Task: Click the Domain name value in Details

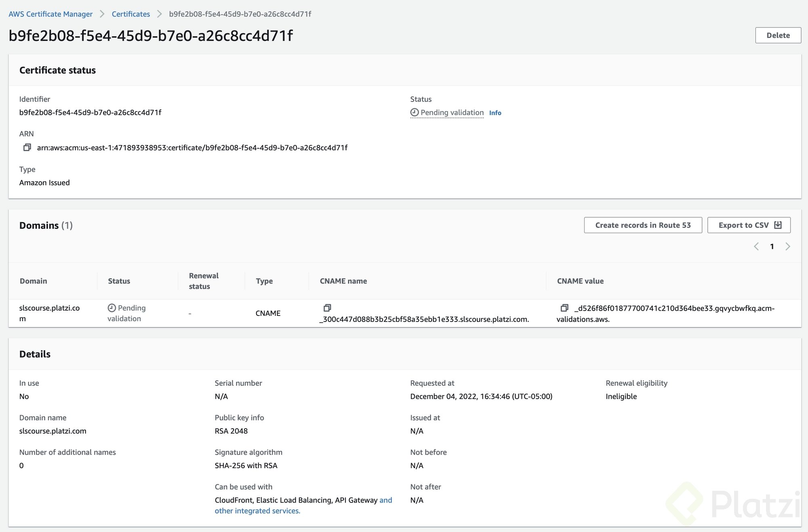Action: pos(53,431)
